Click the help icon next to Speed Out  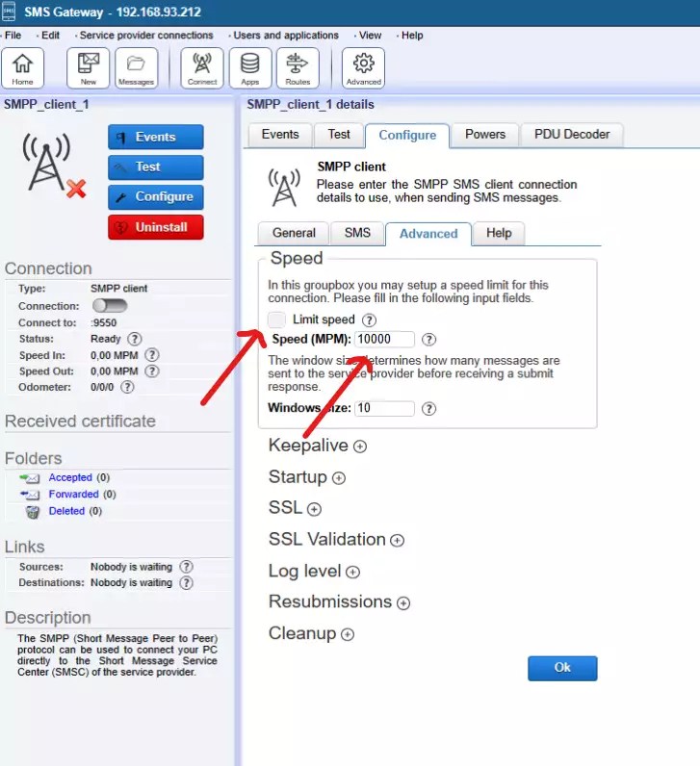click(x=152, y=371)
